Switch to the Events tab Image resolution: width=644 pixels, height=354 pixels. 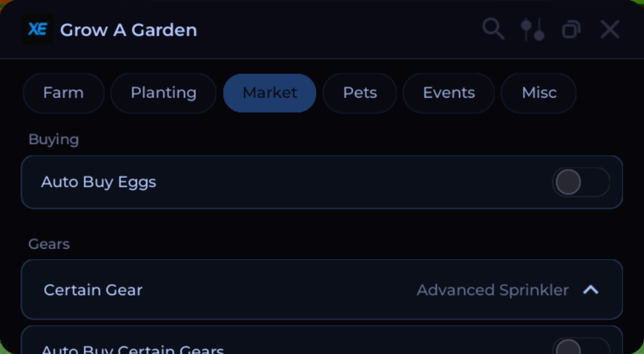[x=448, y=92]
